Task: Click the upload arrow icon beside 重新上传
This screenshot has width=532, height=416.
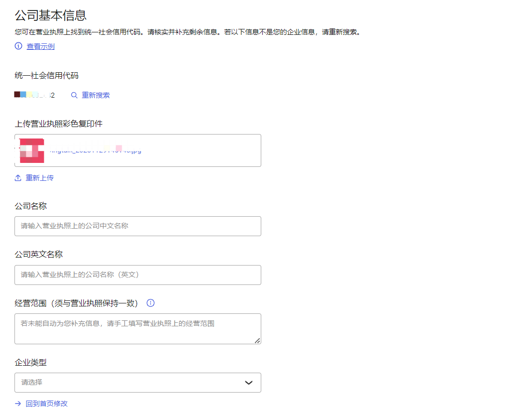Action: point(18,178)
